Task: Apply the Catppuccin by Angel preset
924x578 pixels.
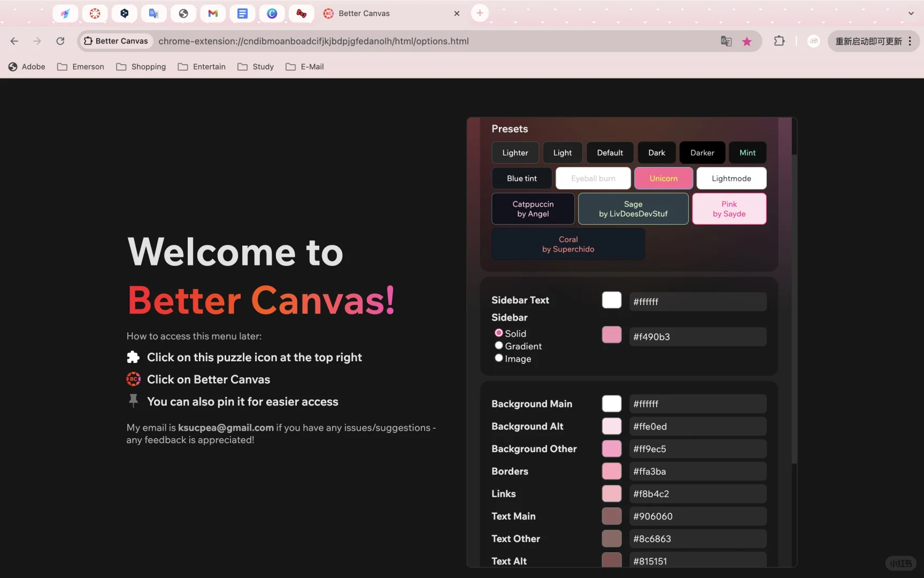Action: click(533, 209)
